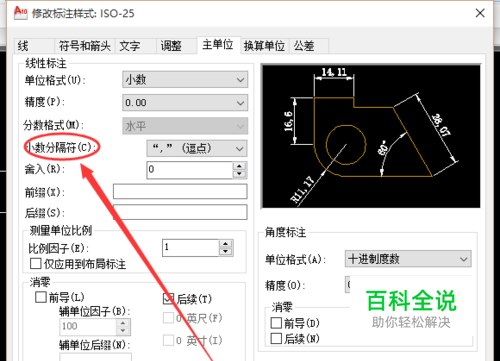Go to the 调整 tab

point(176,46)
